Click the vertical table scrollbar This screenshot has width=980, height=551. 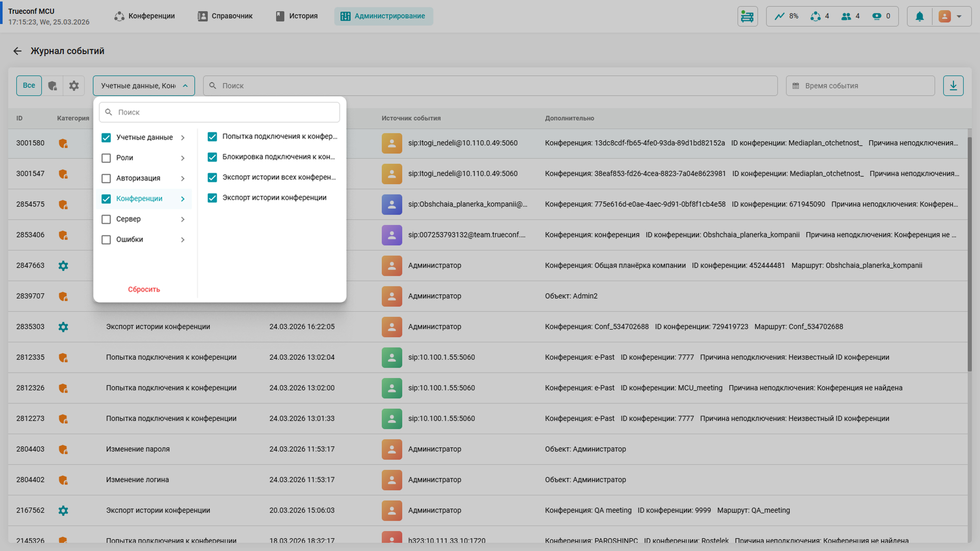(x=969, y=254)
